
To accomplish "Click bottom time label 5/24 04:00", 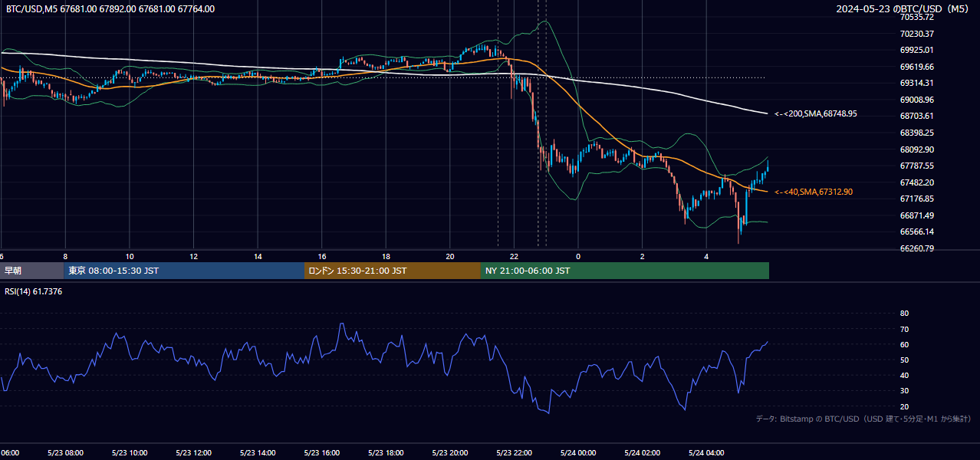I will coord(706,453).
